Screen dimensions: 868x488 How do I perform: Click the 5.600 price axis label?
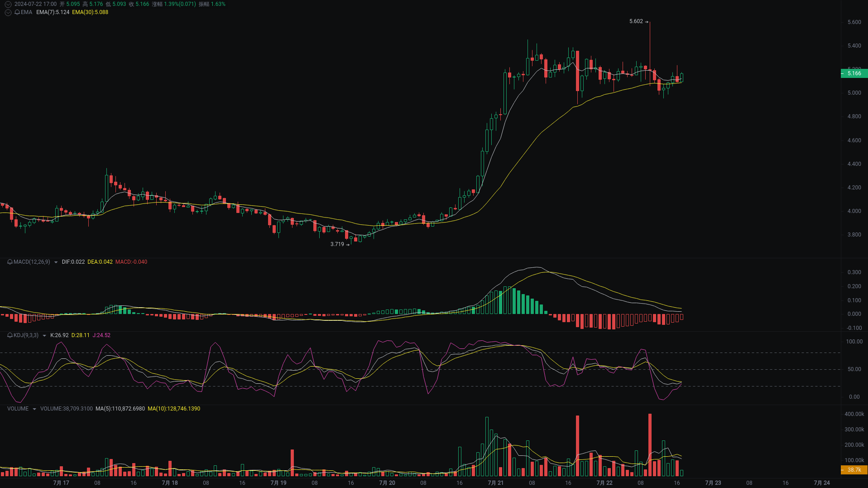coord(854,22)
